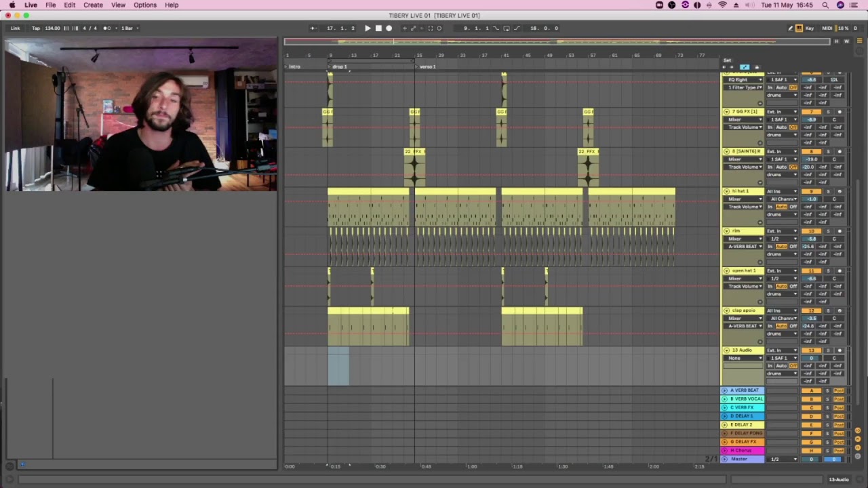Click the Capture MIDI icon
The height and width of the screenshot is (488, 868).
coord(431,28)
